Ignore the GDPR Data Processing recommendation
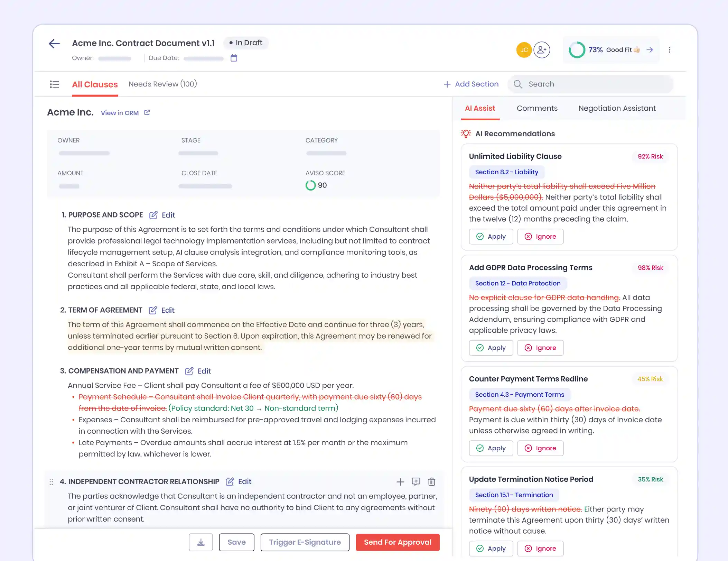 540,348
